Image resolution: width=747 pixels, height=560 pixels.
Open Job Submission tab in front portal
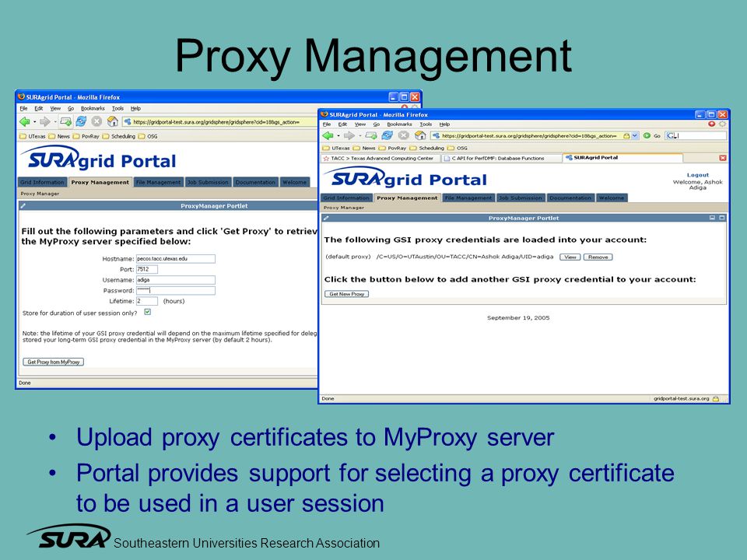521,198
